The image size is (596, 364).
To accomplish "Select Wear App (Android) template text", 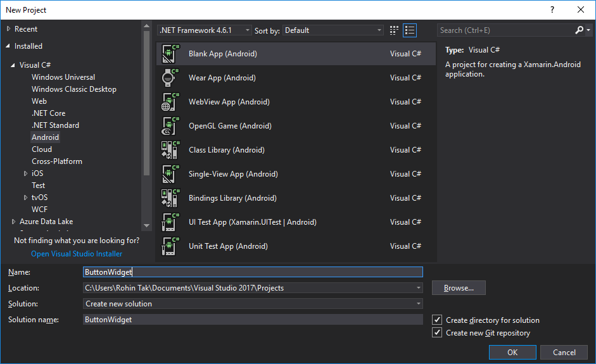I will click(222, 78).
